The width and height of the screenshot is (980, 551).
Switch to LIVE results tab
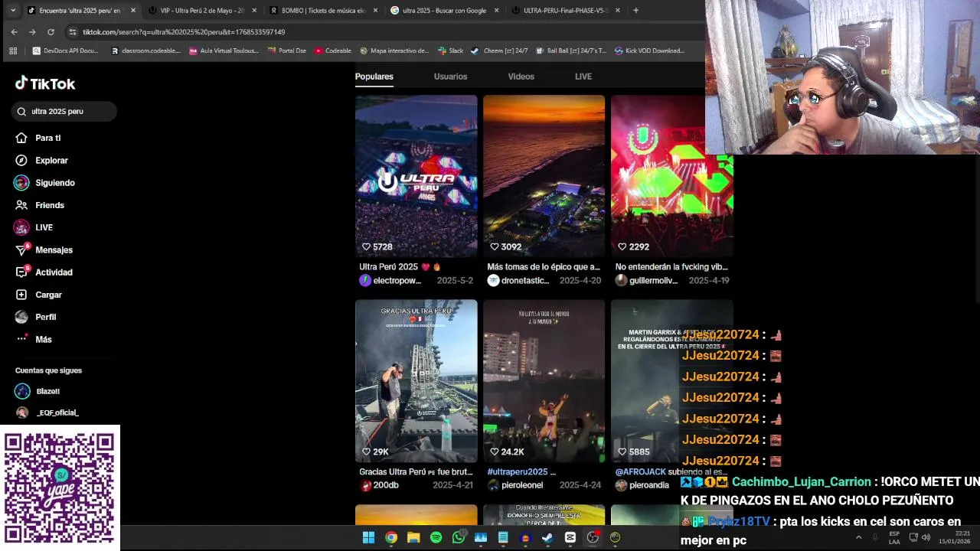click(583, 77)
